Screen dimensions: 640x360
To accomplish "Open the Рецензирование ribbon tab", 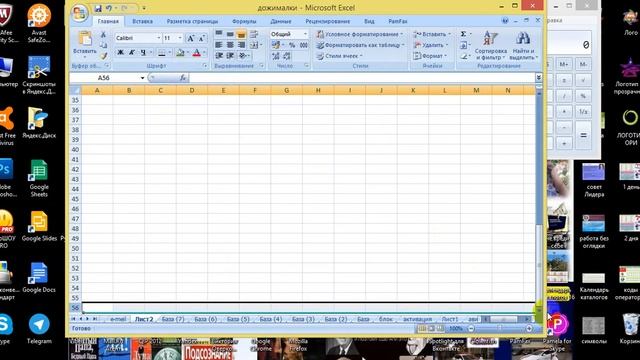I will (x=328, y=21).
